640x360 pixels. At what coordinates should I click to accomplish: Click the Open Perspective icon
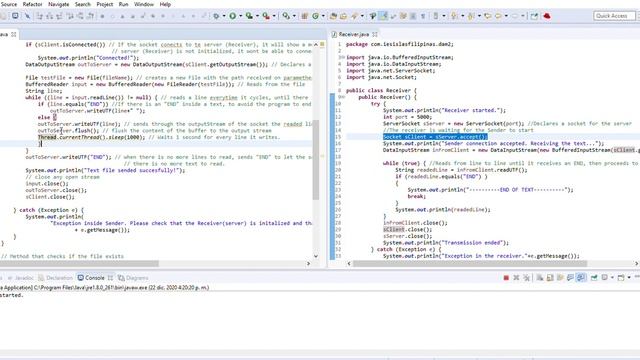tap(534, 16)
